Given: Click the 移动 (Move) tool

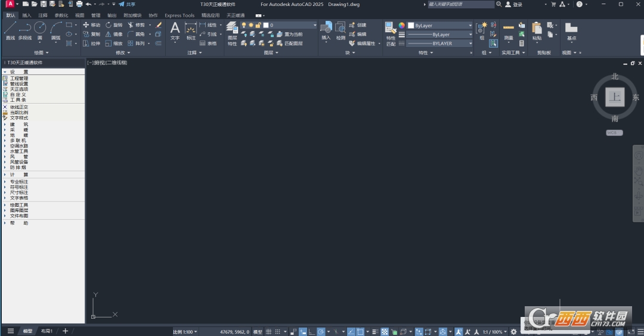Looking at the screenshot, I should point(91,25).
